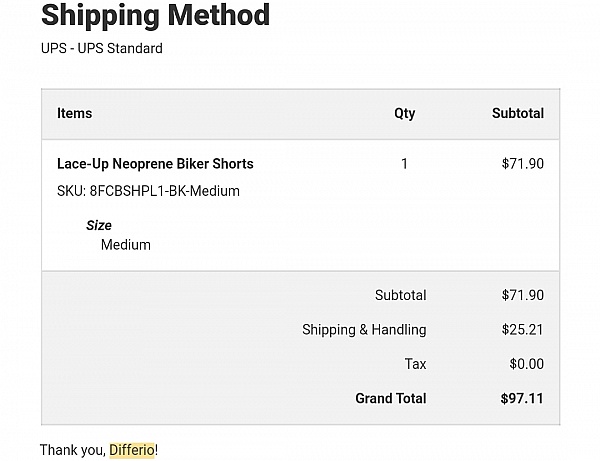Image resolution: width=600 pixels, height=461 pixels.
Task: Click the Items column header
Action: click(x=75, y=113)
